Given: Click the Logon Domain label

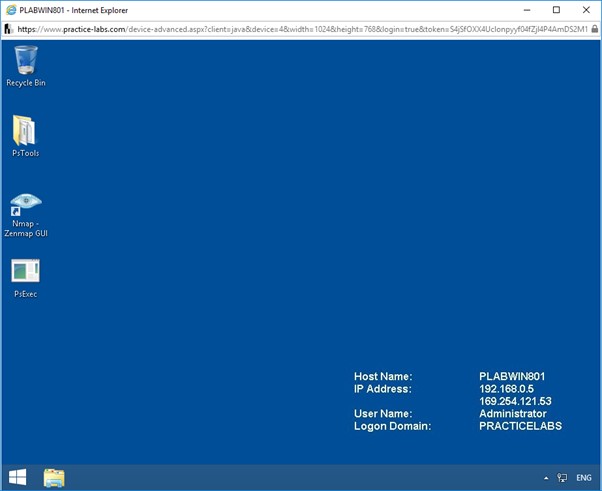Looking at the screenshot, I should (392, 426).
